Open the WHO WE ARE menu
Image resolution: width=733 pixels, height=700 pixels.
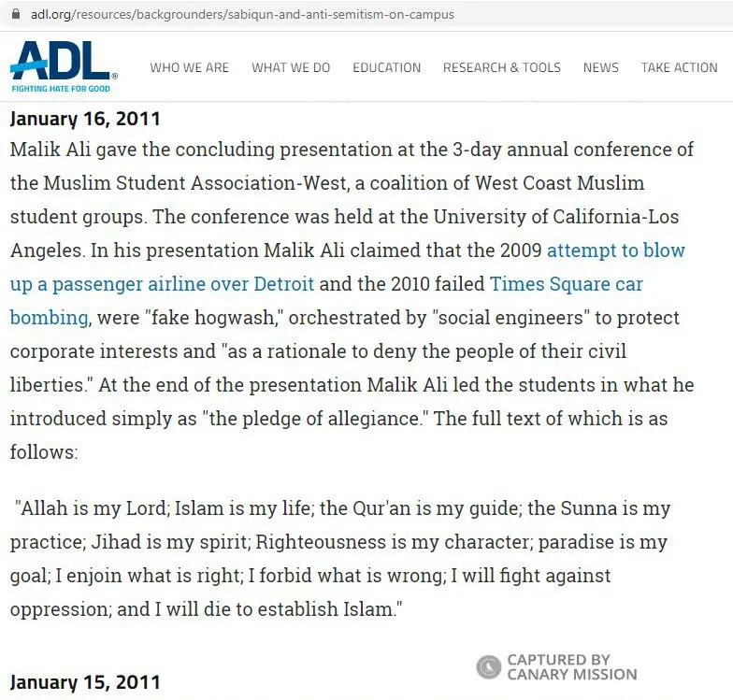point(189,67)
